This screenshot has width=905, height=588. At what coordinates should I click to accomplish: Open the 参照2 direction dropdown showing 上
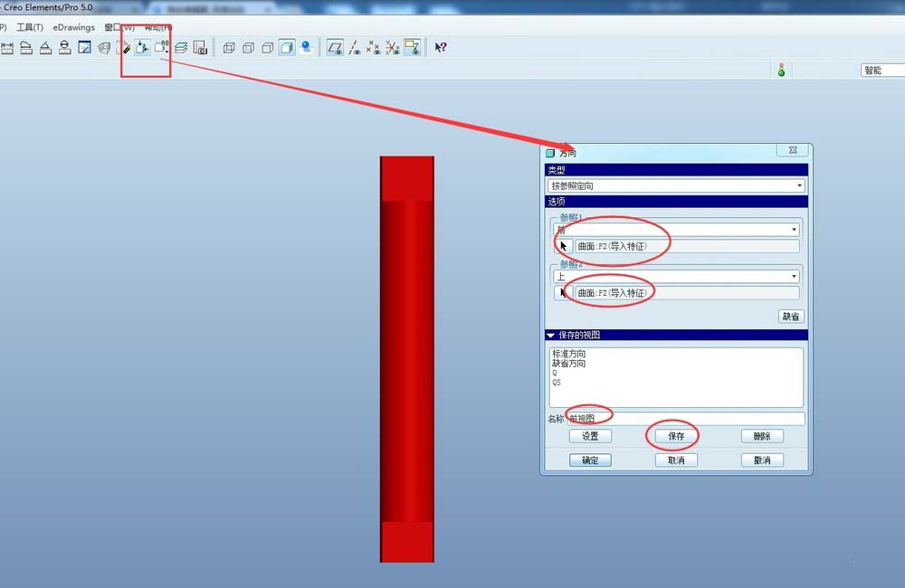coord(676,277)
